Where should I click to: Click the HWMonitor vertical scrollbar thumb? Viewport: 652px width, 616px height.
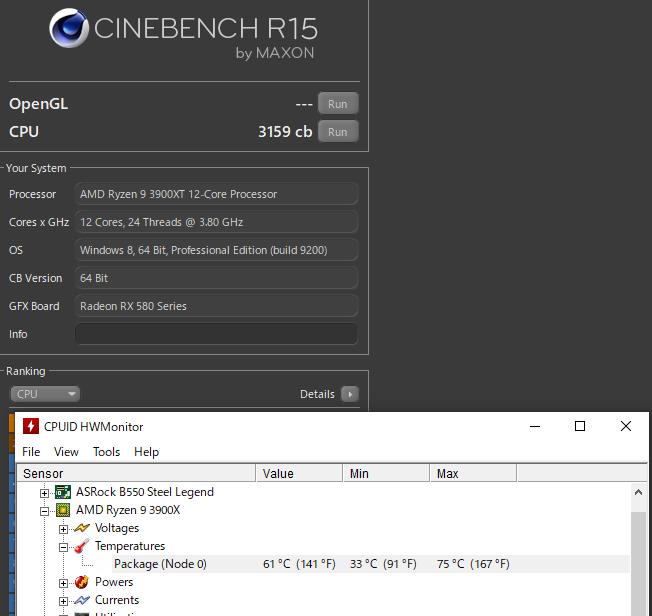click(638, 562)
